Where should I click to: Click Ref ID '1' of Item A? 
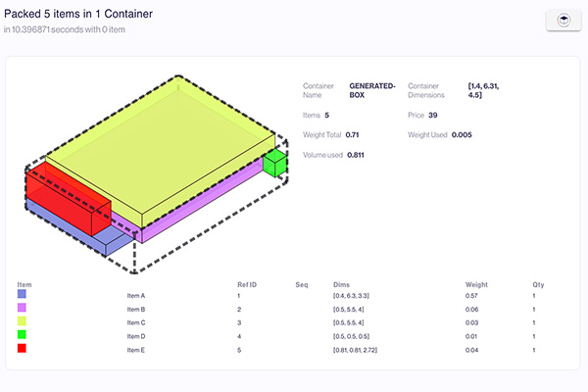click(238, 296)
